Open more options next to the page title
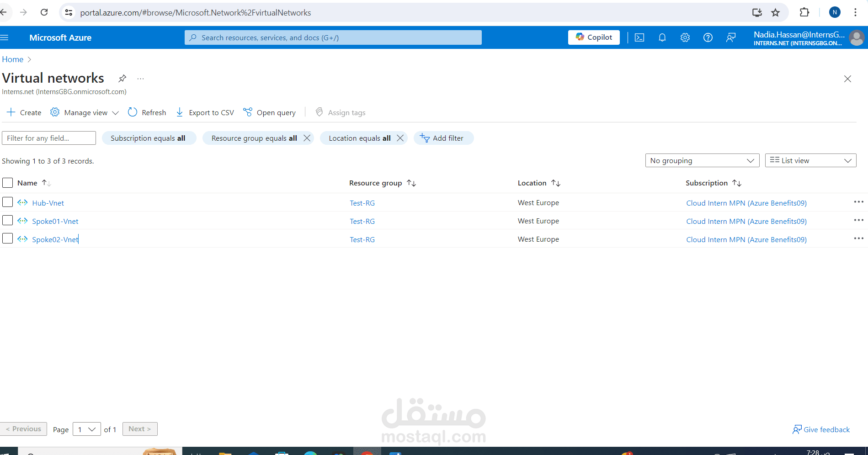This screenshot has height=455, width=868. pos(140,79)
